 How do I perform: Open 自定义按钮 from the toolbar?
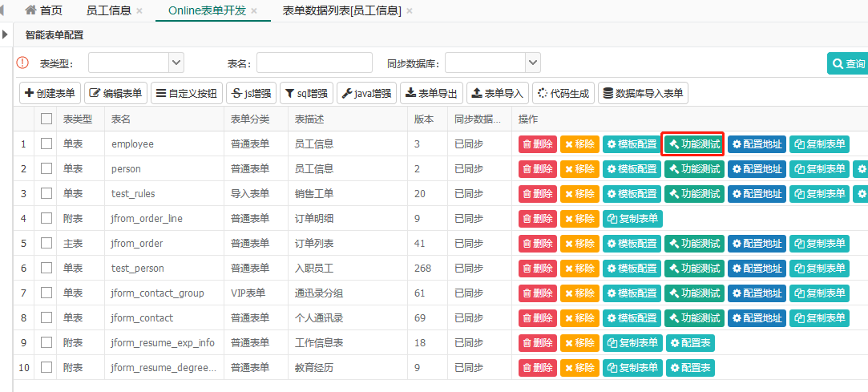pos(186,94)
